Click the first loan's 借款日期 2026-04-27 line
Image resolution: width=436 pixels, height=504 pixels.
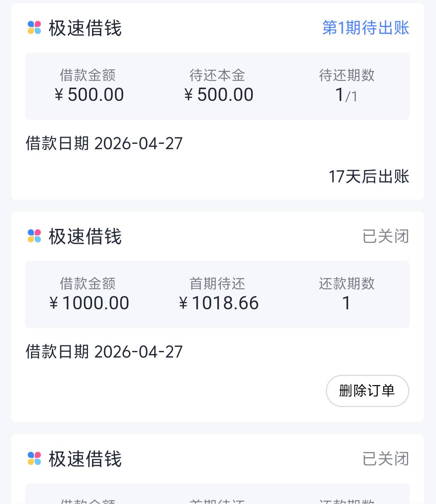click(104, 143)
